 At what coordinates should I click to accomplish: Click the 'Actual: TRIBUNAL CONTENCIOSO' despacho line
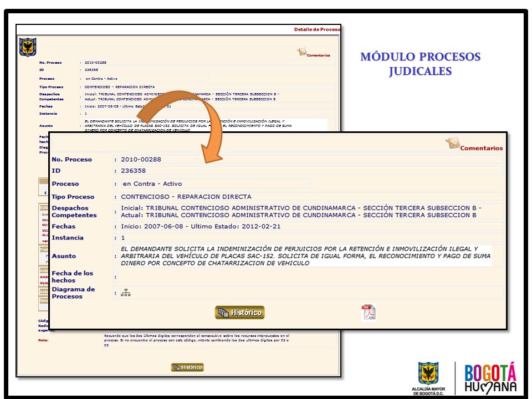(x=299, y=215)
